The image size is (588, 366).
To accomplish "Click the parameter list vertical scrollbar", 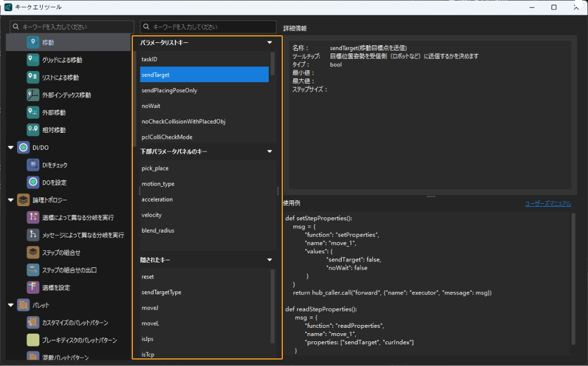I will [272, 65].
